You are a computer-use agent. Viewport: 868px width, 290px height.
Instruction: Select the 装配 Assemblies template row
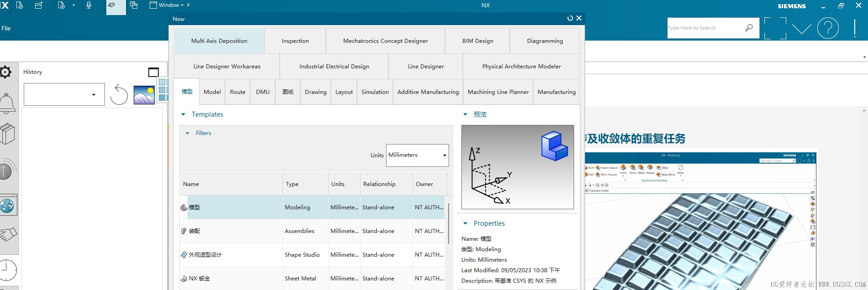click(x=313, y=231)
